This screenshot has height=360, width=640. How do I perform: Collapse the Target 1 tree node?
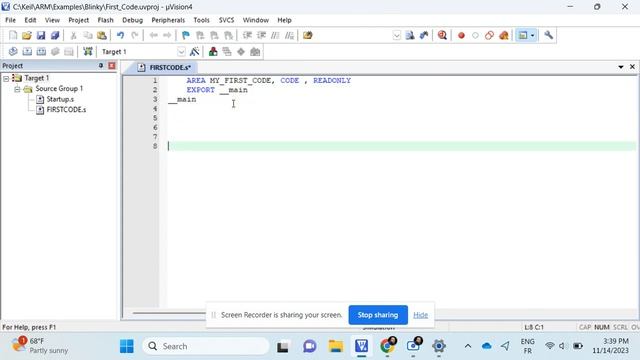pos(6,78)
